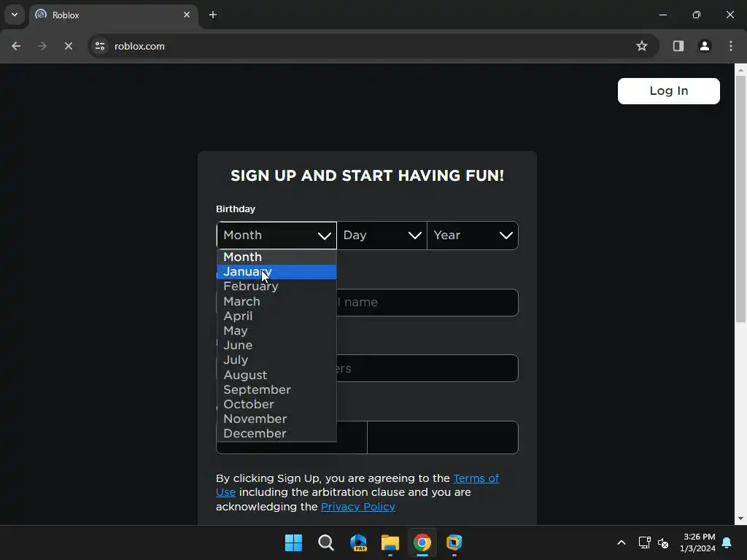The image size is (747, 560).
Task: Choose September from the month list
Action: click(276, 389)
